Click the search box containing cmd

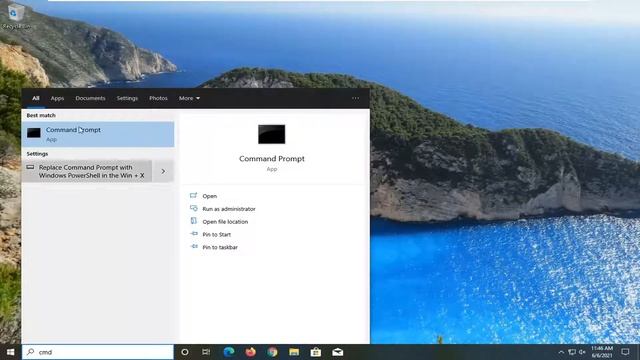point(98,352)
